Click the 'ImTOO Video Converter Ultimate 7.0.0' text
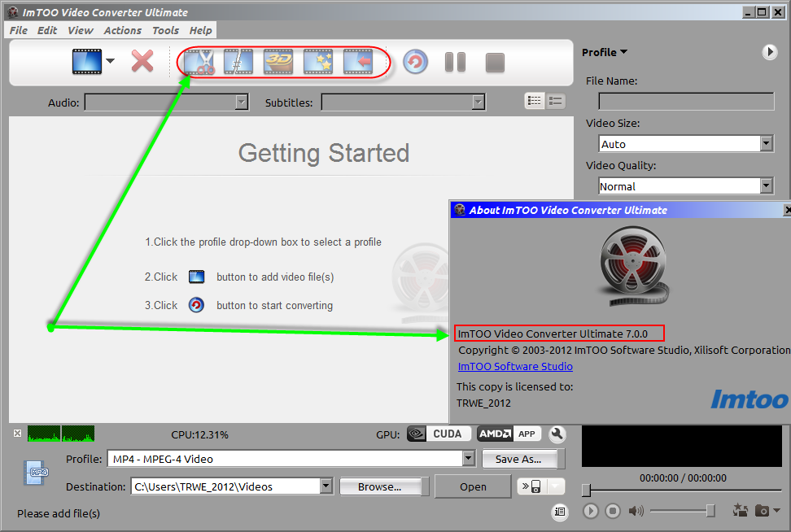 tap(553, 334)
